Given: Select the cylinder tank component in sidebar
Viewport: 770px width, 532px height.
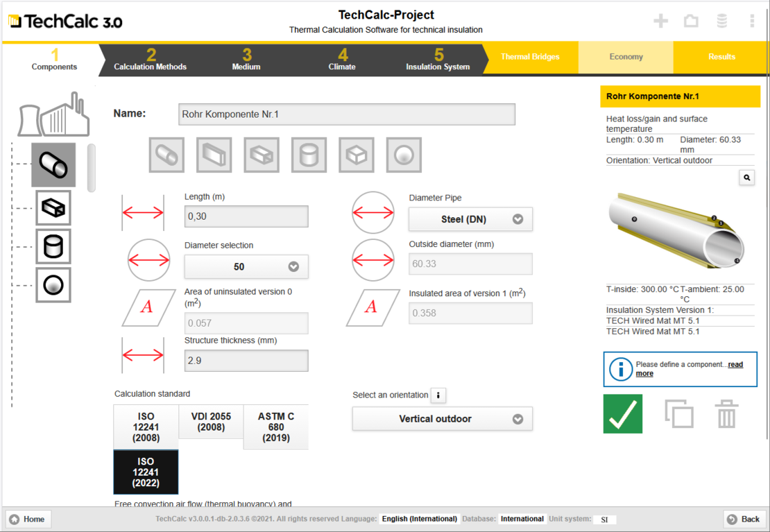Looking at the screenshot, I should [x=53, y=246].
